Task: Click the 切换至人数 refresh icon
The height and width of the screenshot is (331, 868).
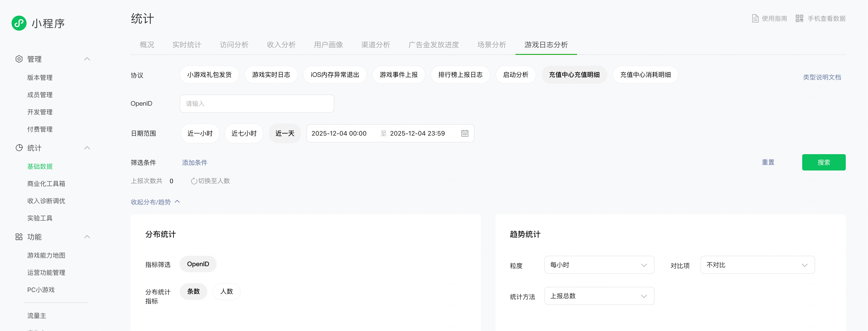Action: pyautogui.click(x=194, y=181)
